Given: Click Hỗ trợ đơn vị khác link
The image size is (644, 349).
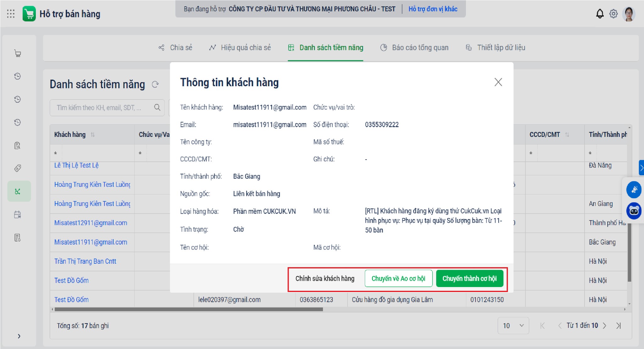Looking at the screenshot, I should tap(433, 9).
